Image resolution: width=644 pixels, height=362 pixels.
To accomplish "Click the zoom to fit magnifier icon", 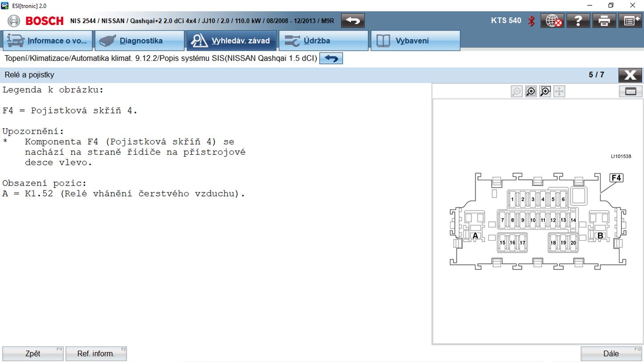I will coord(531,92).
